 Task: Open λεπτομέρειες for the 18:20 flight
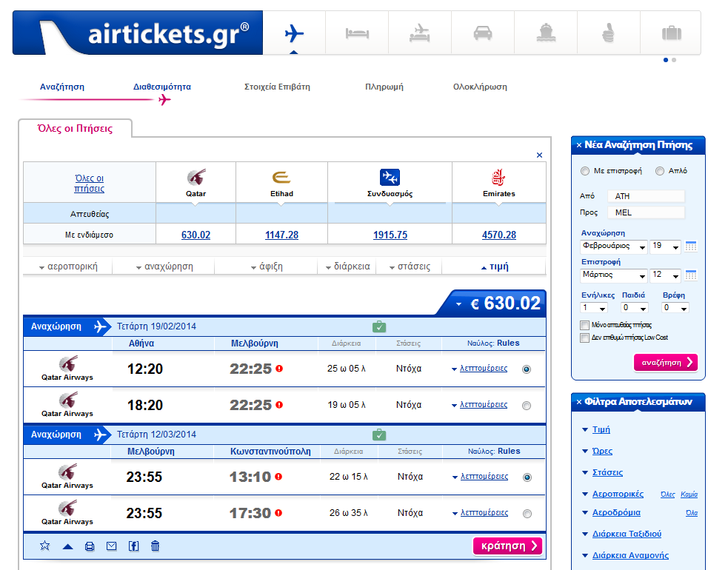coord(484,405)
